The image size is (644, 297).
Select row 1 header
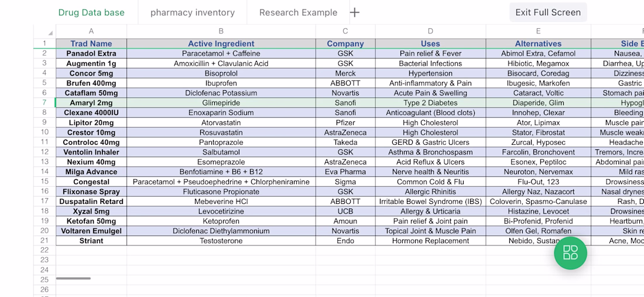pos(44,43)
